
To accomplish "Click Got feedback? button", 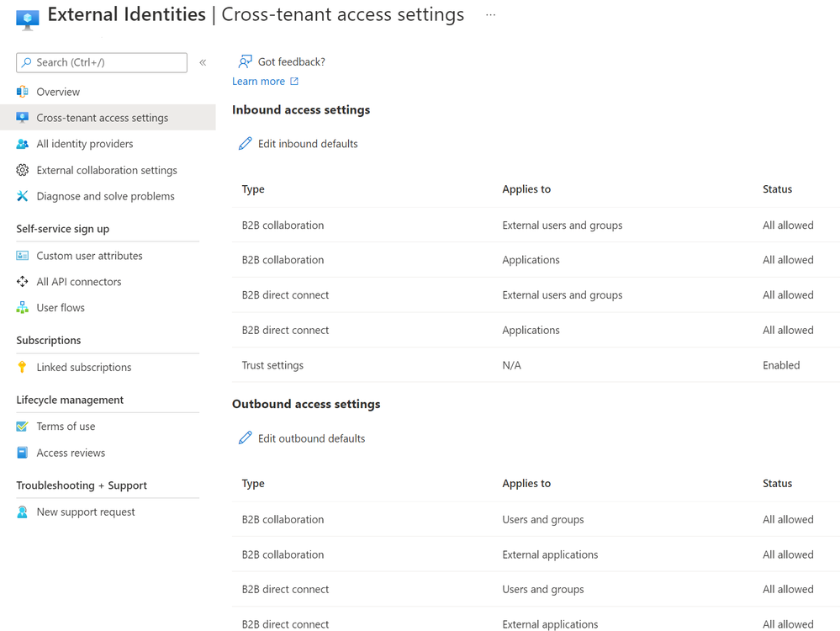I will 282,61.
